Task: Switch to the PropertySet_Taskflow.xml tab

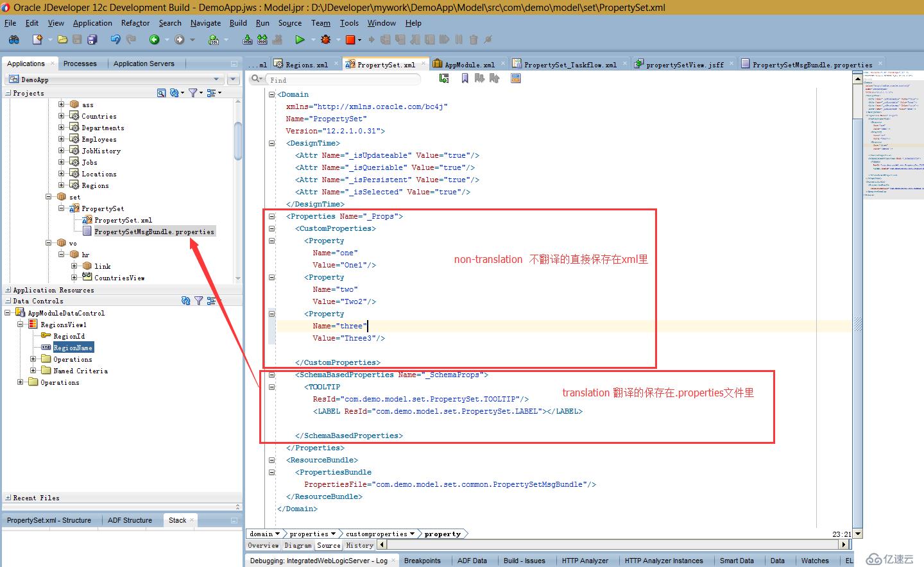Action: tap(570, 65)
